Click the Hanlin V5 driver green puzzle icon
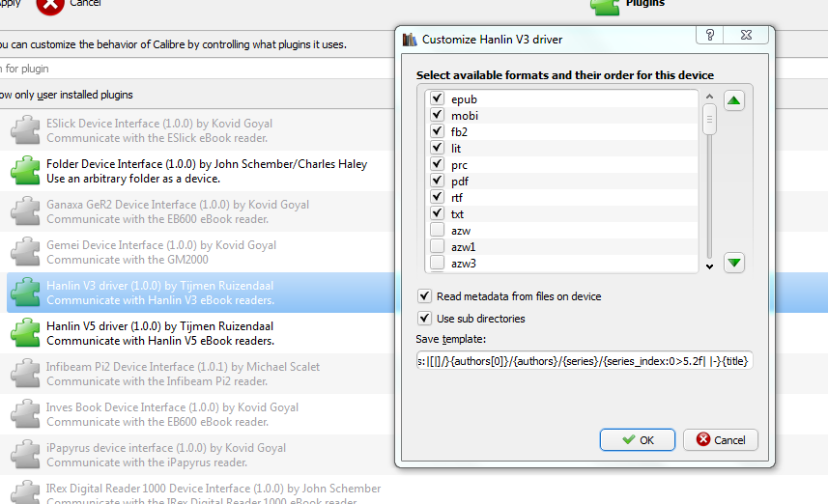Image resolution: width=828 pixels, height=504 pixels. tap(25, 333)
